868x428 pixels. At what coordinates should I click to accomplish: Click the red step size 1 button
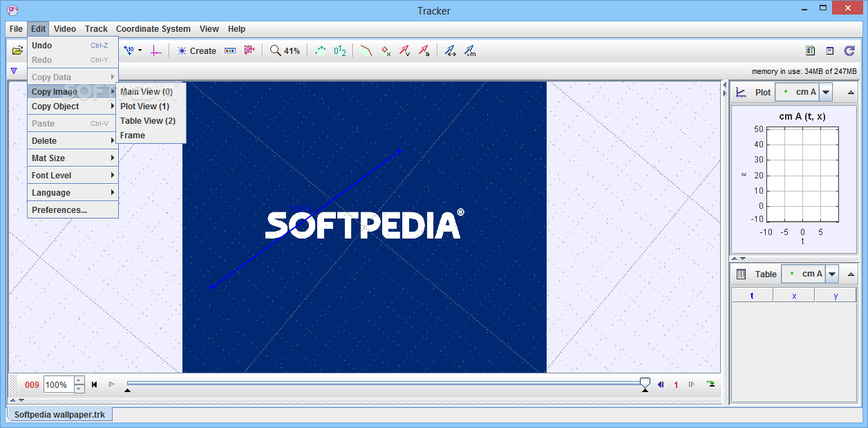pyautogui.click(x=676, y=385)
